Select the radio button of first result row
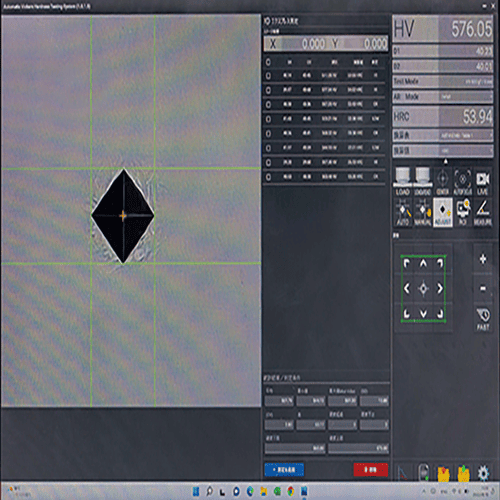Image resolution: width=500 pixels, height=500 pixels. click(268, 76)
